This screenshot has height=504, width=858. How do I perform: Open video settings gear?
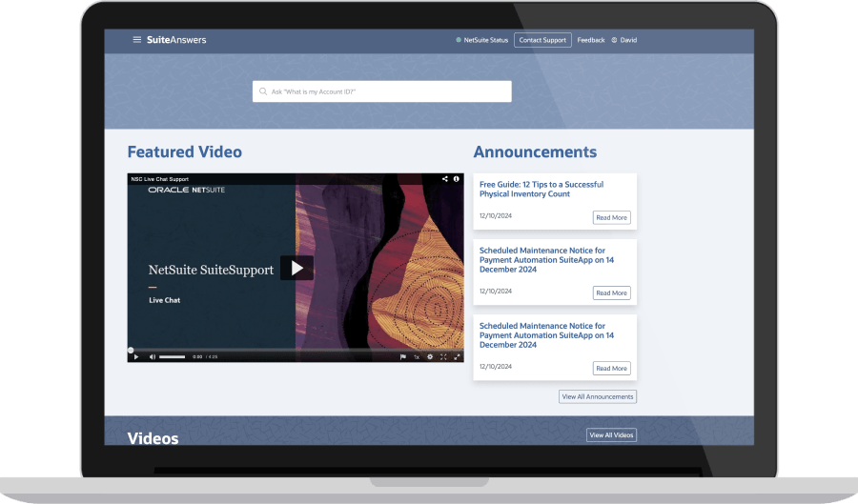click(430, 356)
